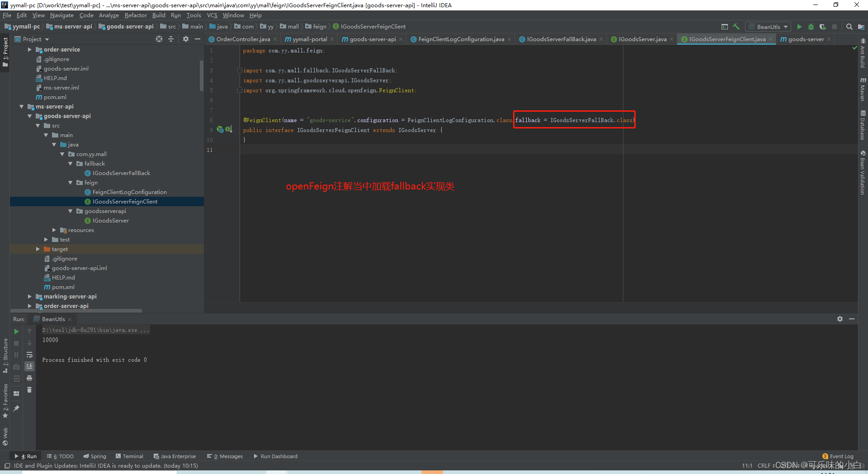Toggle the 1: Project side tab
868x474 pixels.
pyautogui.click(x=5, y=52)
